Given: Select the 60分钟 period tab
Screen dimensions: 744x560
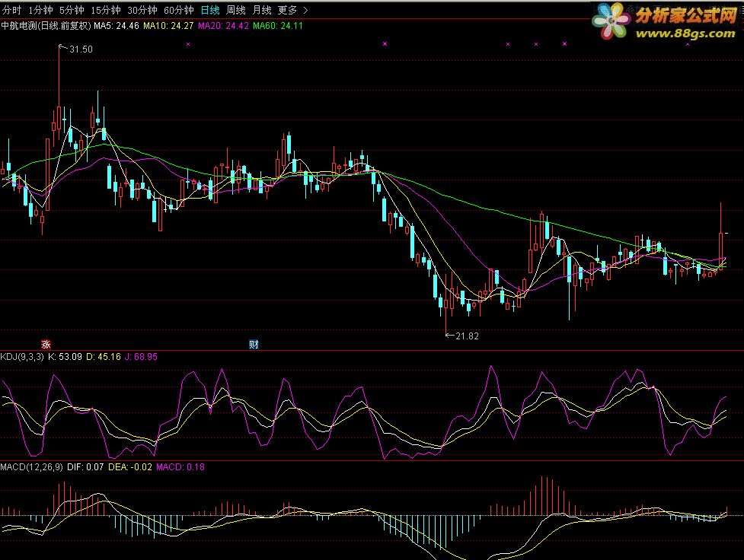Looking at the screenshot, I should pyautogui.click(x=179, y=10).
